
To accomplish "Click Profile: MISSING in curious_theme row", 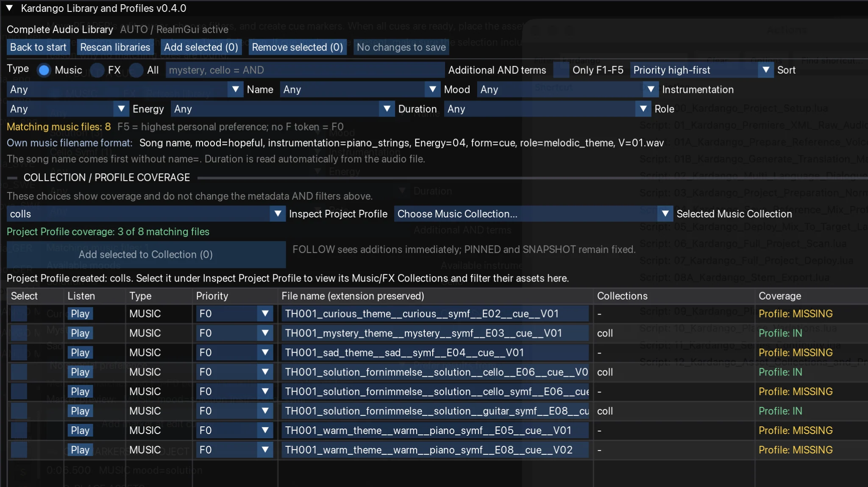I will [796, 314].
